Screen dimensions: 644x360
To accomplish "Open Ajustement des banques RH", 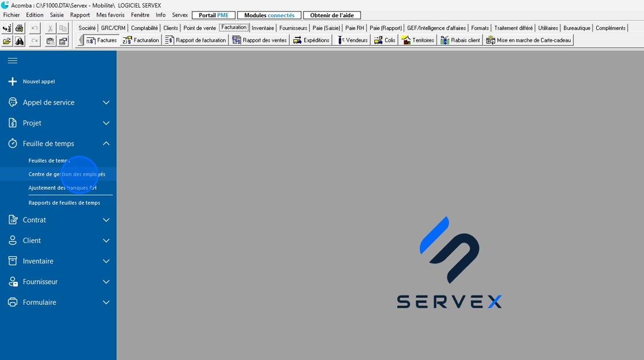I will 63,188.
